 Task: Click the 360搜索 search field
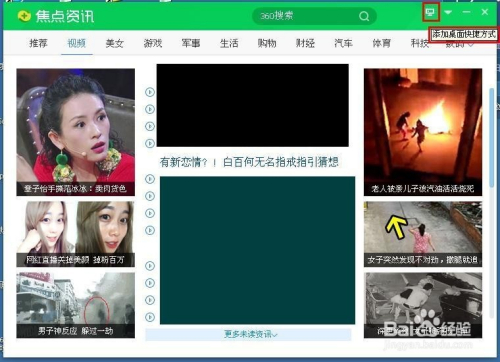pyautogui.click(x=314, y=16)
